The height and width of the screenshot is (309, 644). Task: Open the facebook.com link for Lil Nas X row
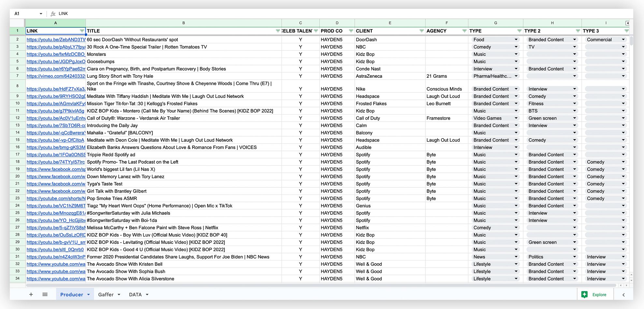click(56, 169)
